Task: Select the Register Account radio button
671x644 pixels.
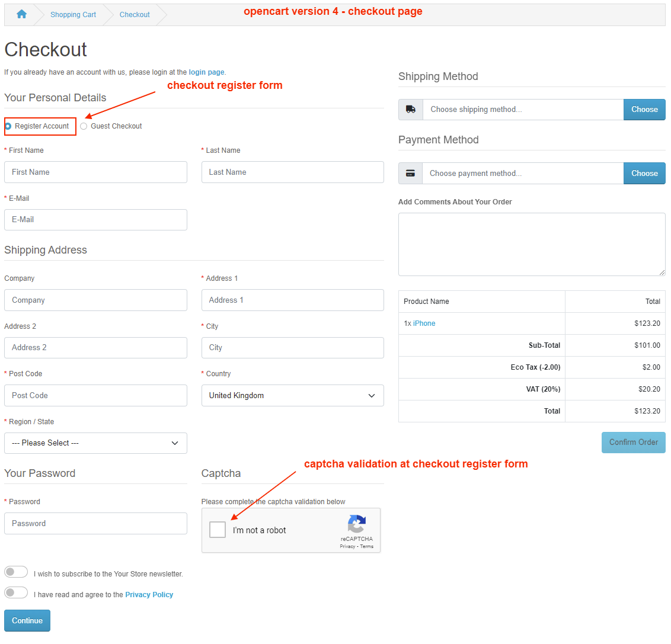Action: point(8,126)
